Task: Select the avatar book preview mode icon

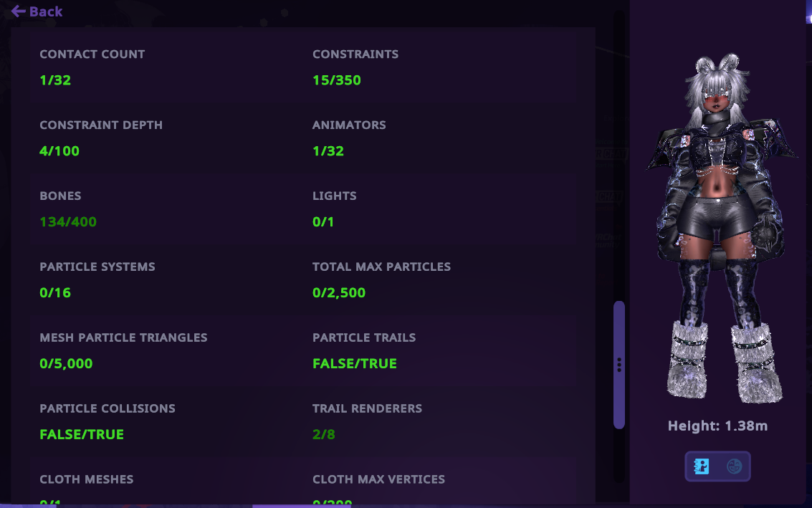Action: pyautogui.click(x=702, y=466)
